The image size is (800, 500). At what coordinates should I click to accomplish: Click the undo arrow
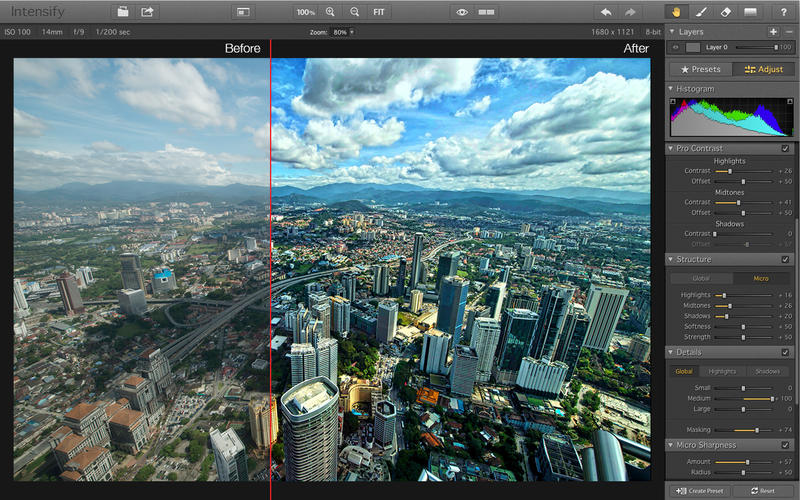(x=606, y=12)
